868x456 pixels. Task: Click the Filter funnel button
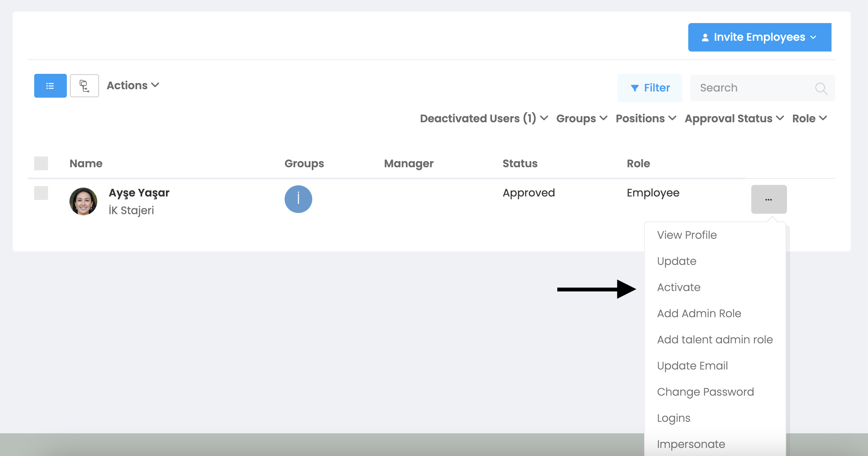coord(650,88)
